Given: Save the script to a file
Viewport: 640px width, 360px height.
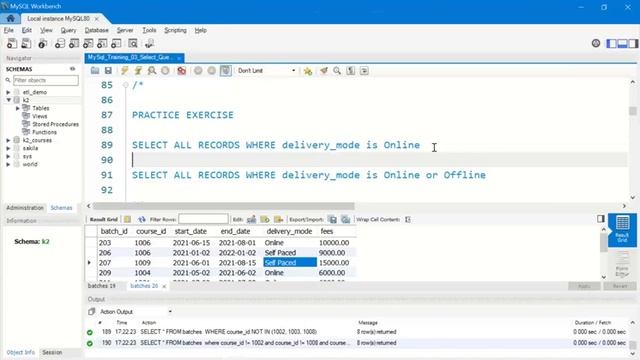Looking at the screenshot, I should 108,71.
